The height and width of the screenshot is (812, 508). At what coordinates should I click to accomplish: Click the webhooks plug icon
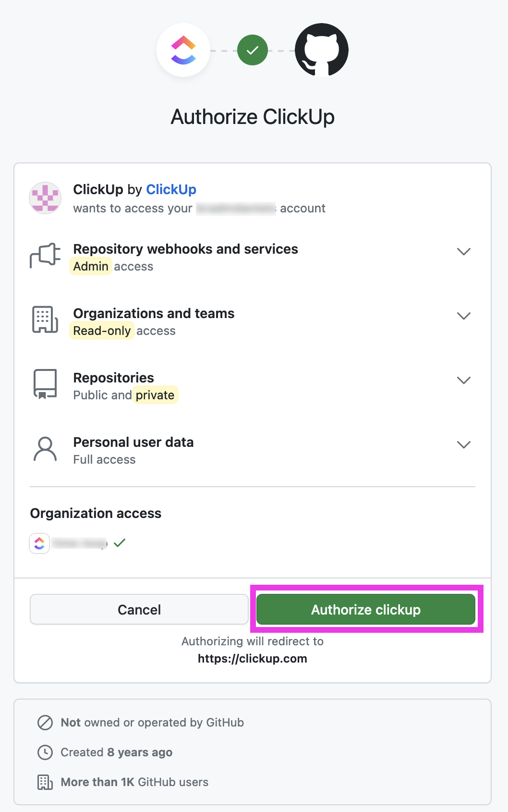pyautogui.click(x=45, y=256)
